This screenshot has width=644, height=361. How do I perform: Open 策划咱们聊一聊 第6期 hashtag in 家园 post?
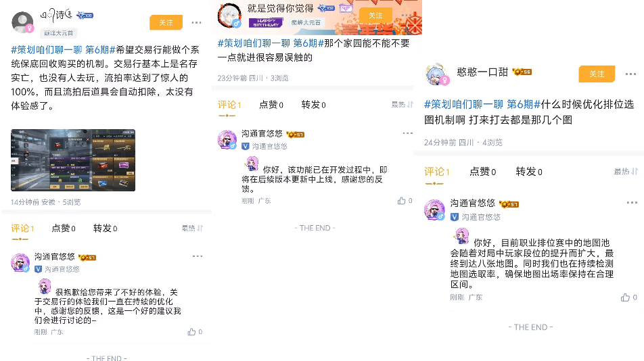coord(271,43)
